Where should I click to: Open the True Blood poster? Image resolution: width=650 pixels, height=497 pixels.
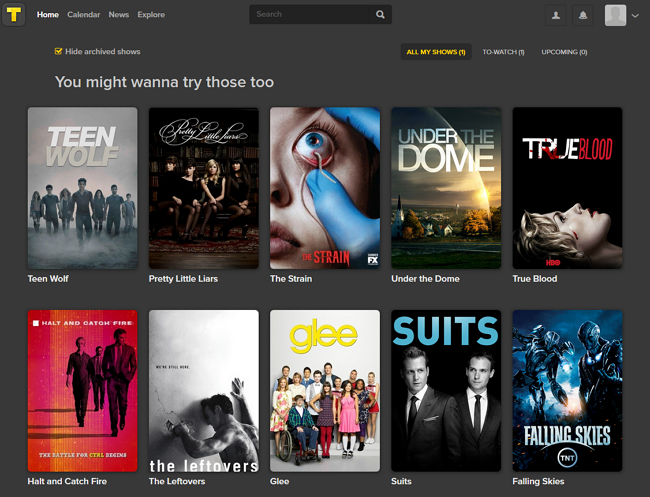pos(568,188)
